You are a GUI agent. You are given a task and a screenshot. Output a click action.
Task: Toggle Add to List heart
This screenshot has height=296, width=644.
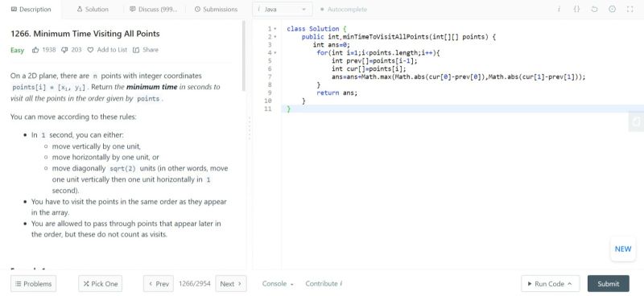[x=91, y=50]
